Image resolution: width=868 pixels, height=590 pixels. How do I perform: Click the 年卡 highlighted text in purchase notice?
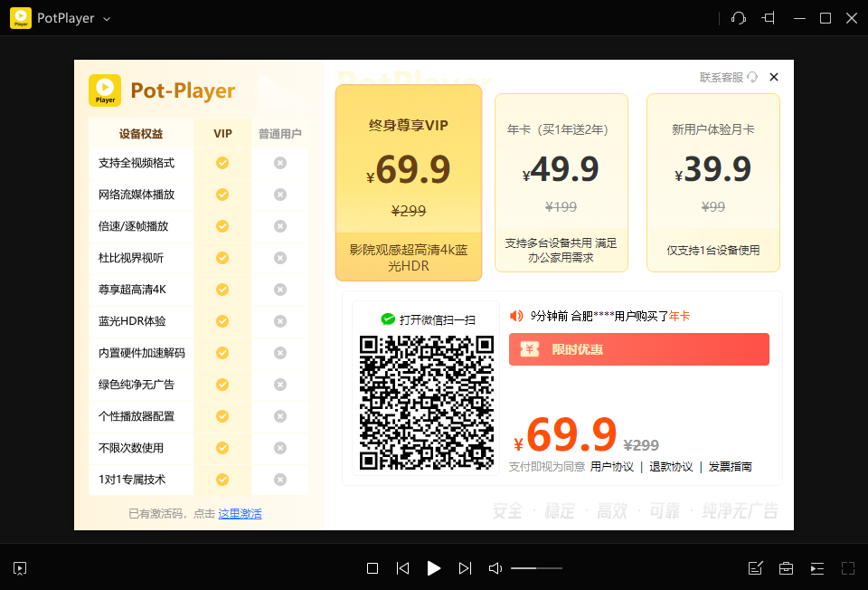[679, 316]
